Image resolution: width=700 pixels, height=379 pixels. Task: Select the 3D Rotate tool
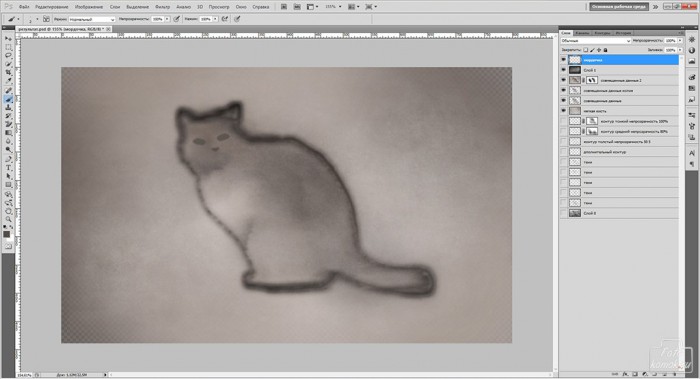8,194
